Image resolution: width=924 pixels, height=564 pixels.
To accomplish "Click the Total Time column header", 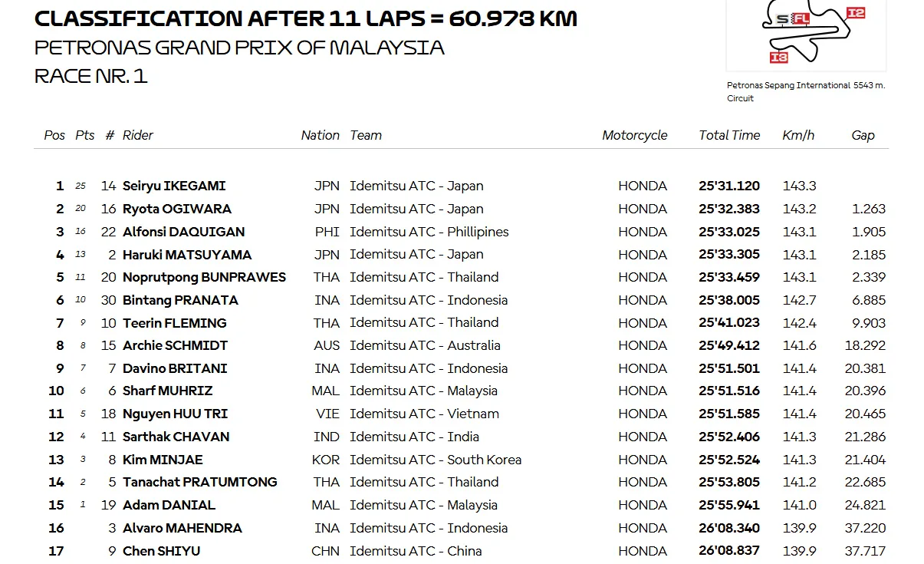I will pyautogui.click(x=729, y=135).
